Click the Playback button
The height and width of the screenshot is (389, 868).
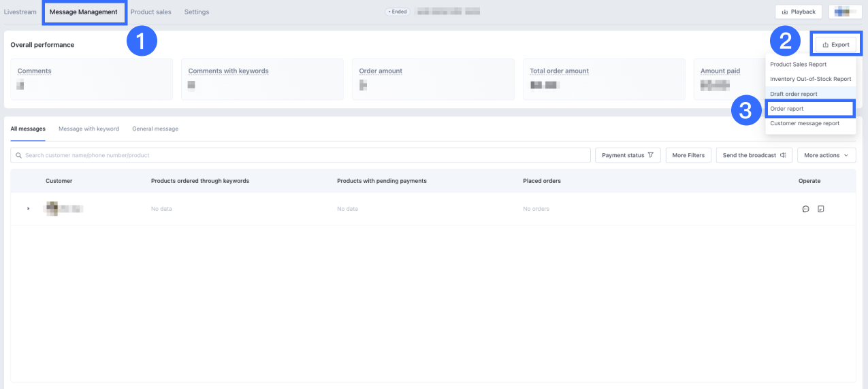click(798, 12)
